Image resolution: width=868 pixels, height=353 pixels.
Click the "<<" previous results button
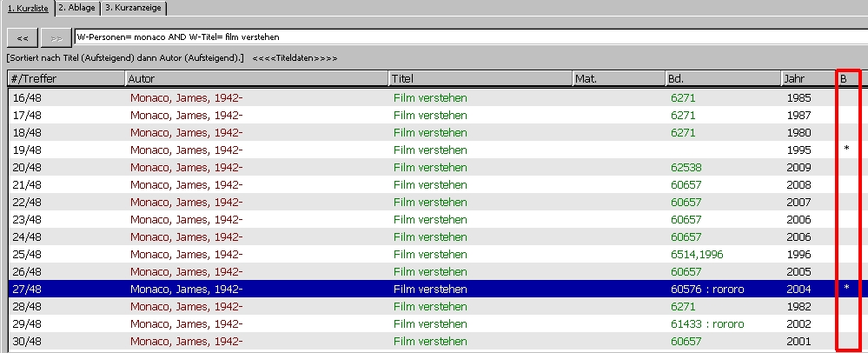[x=23, y=37]
